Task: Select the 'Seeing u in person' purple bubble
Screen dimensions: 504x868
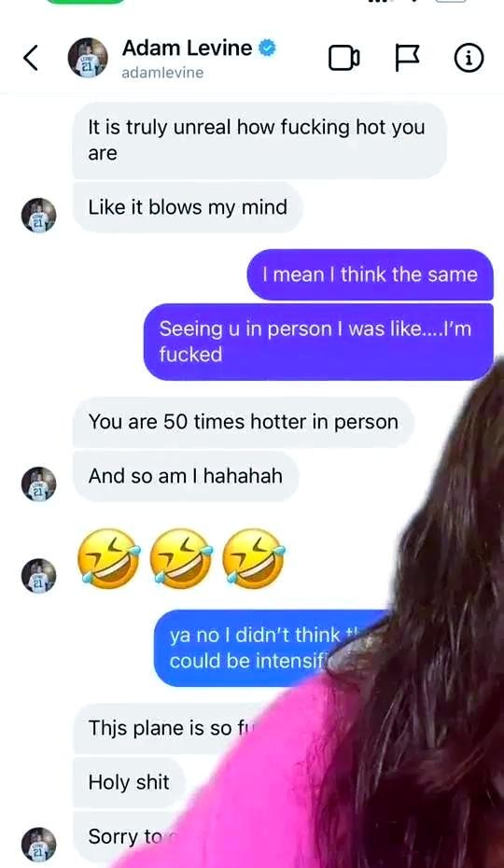Action: pos(318,342)
